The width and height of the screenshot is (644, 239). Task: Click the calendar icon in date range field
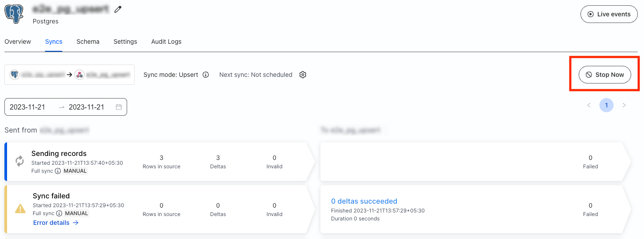pyautogui.click(x=119, y=107)
